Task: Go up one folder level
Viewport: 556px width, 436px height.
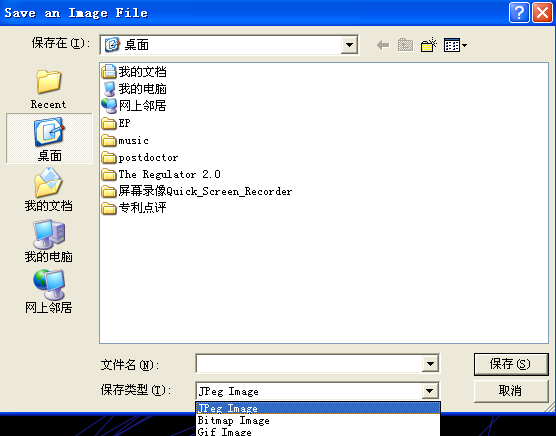Action: [405, 45]
